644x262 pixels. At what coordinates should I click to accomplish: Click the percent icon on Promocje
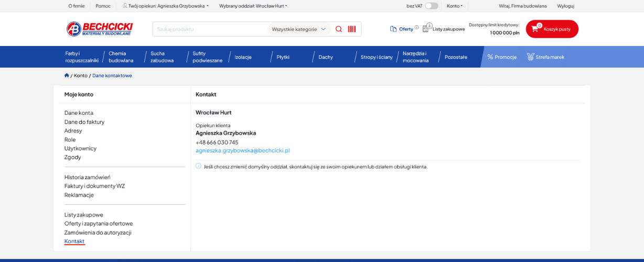490,57
